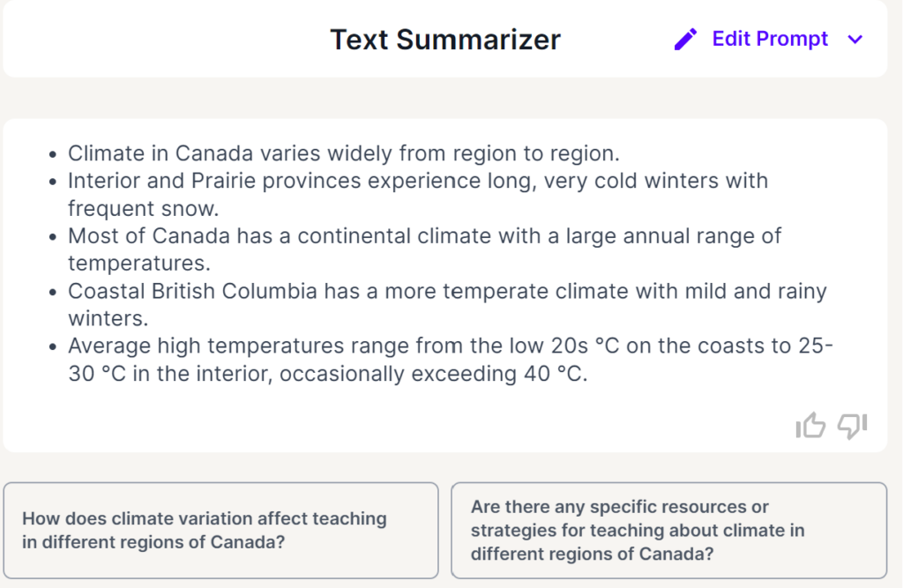Click the "Climate in Canada varies widely" sentence
This screenshot has width=903, height=588.
tap(344, 153)
